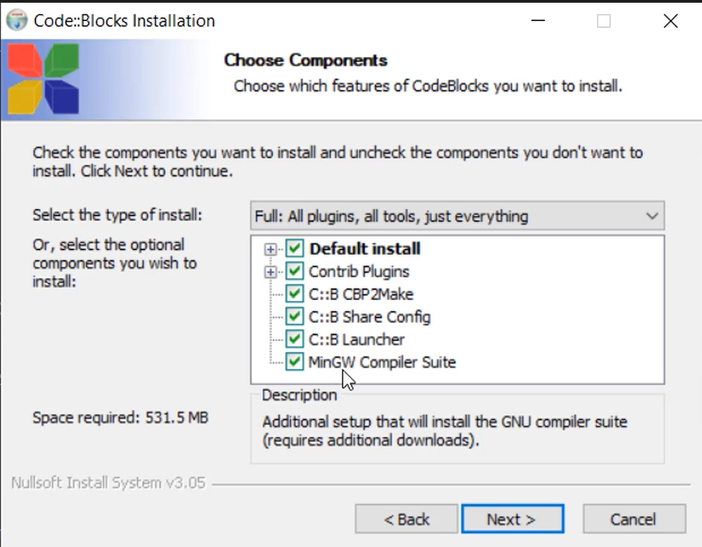
Task: Select the C::B Launcher item label
Action: (x=356, y=340)
